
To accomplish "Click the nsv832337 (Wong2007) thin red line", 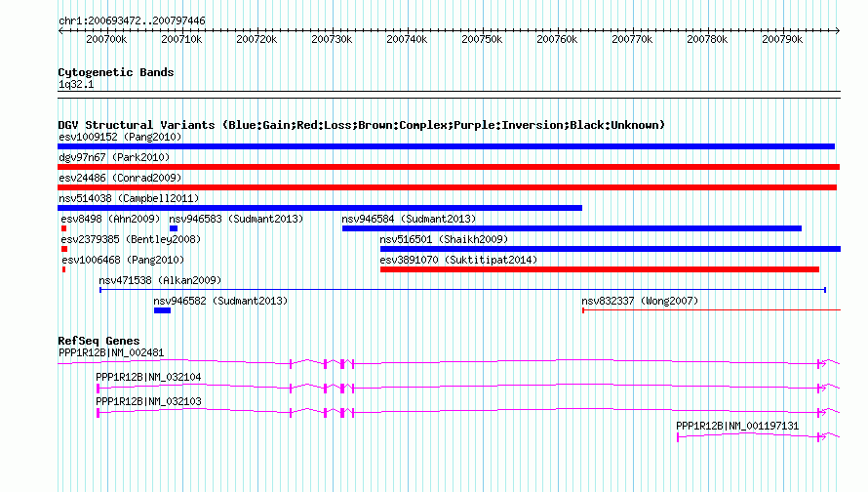I will point(711,310).
